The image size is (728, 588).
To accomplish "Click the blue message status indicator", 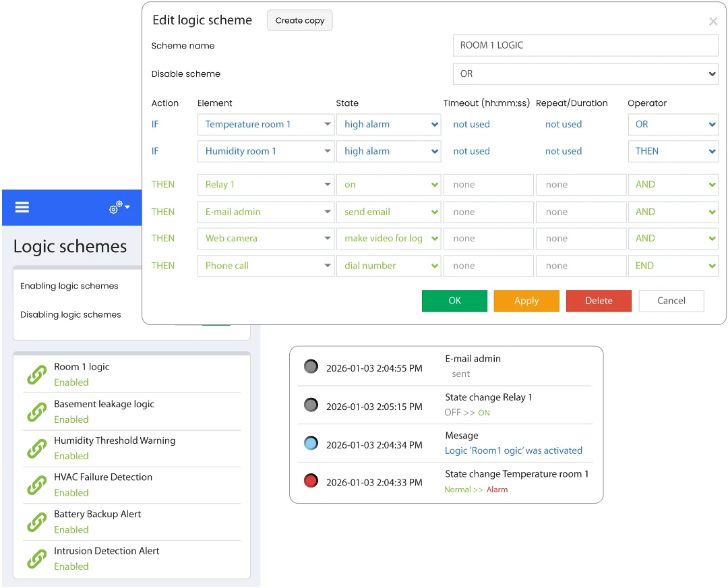I will coord(311,444).
